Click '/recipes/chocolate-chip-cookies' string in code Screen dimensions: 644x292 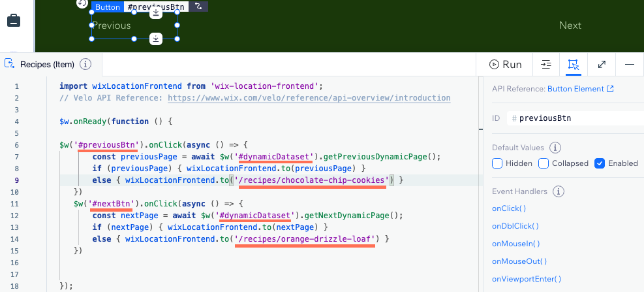pos(311,180)
